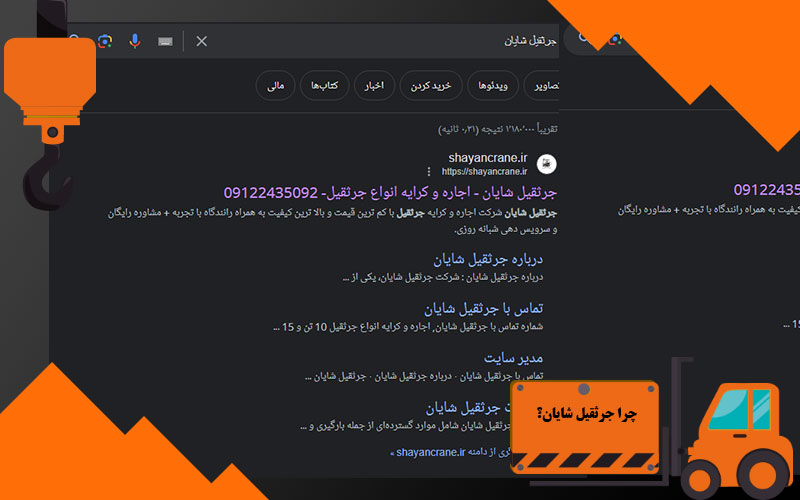Click the shayancrane.ir site favicon

pos(546,164)
